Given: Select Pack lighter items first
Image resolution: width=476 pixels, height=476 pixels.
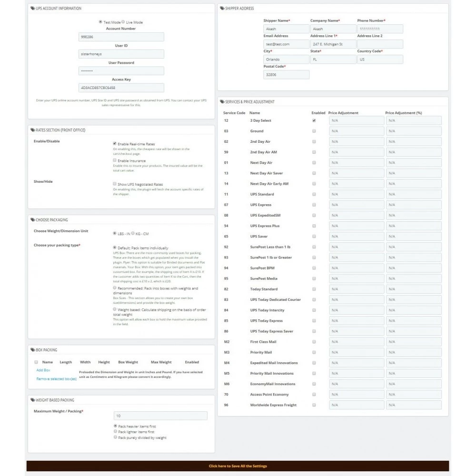Looking at the screenshot, I should 115,431.
